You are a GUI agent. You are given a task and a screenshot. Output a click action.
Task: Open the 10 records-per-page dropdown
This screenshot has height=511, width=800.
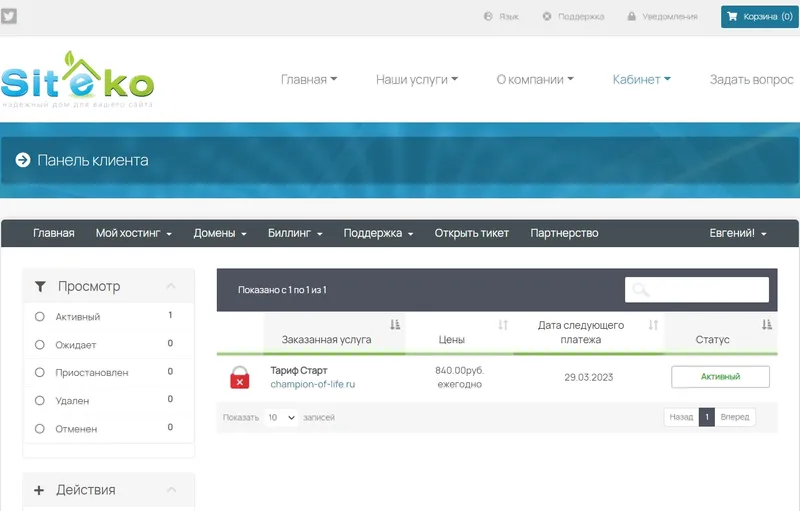(281, 417)
